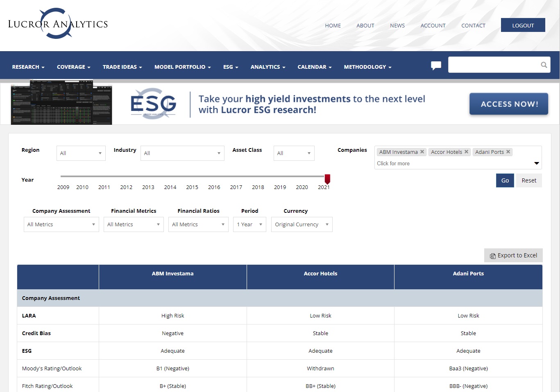Viewport: 560px width, 392px height.
Task: Open the About page link
Action: pyautogui.click(x=365, y=25)
